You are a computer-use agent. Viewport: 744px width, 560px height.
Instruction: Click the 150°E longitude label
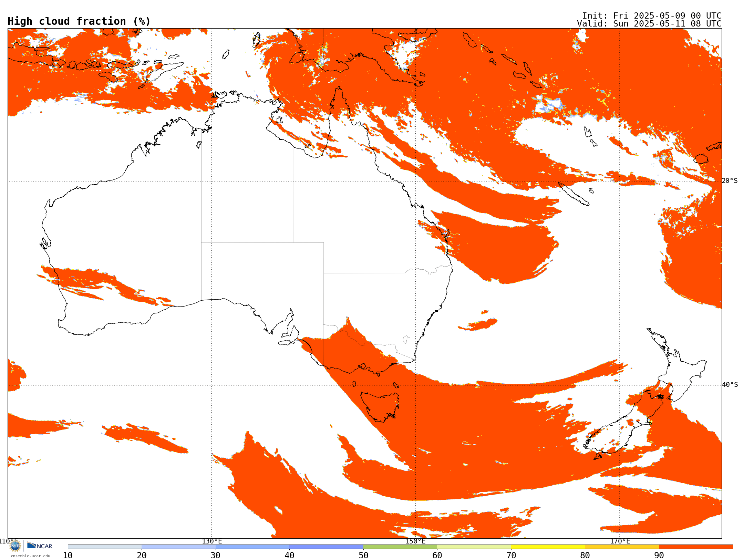pyautogui.click(x=415, y=541)
